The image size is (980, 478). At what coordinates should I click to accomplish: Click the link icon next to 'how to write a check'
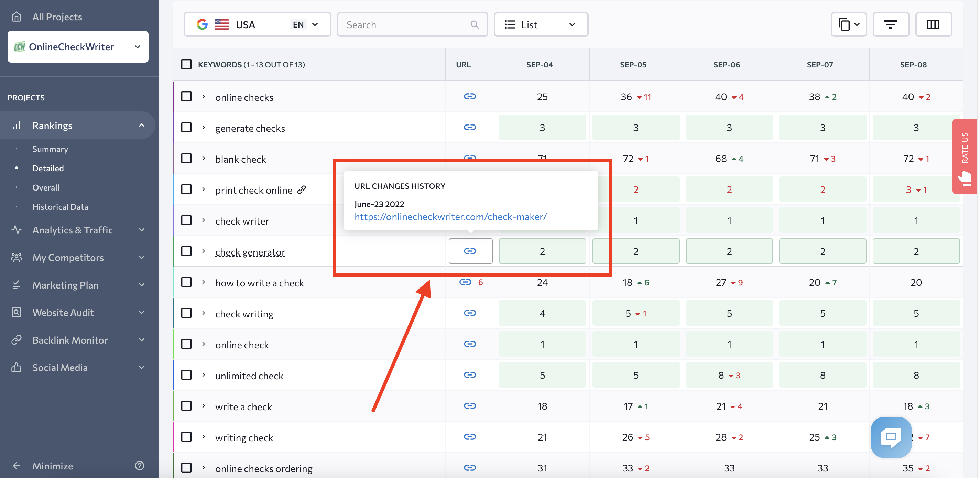pyautogui.click(x=466, y=282)
